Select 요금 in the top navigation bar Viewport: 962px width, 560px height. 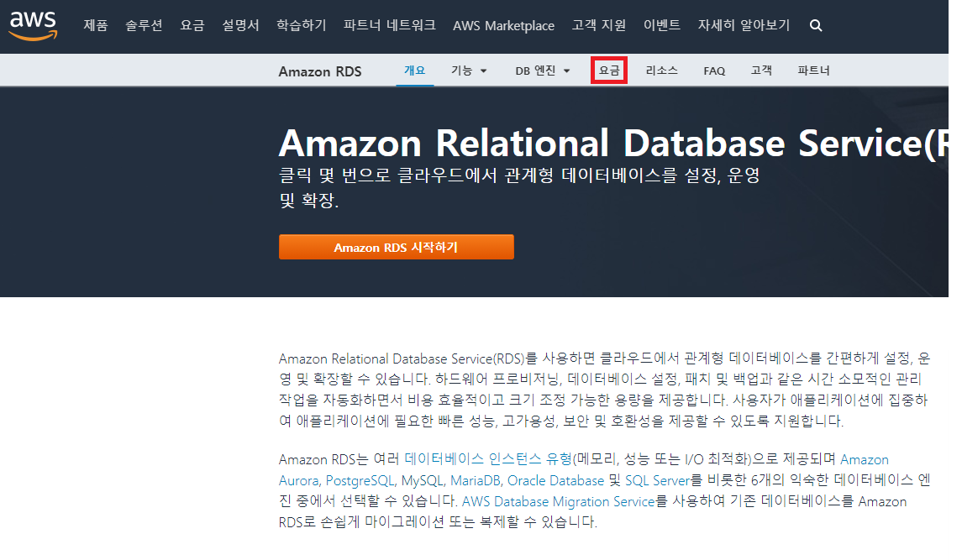pyautogui.click(x=192, y=25)
